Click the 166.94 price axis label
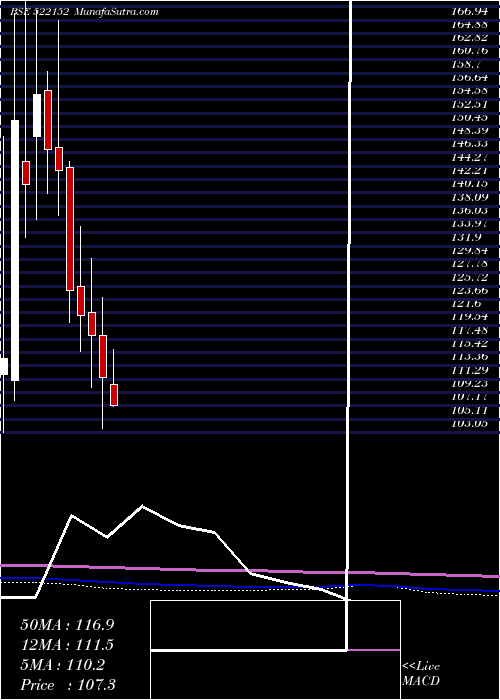500x700 pixels. point(469,11)
